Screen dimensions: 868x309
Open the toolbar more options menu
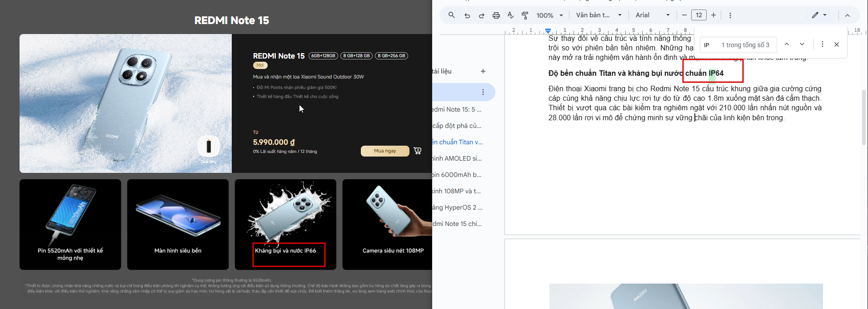(730, 15)
